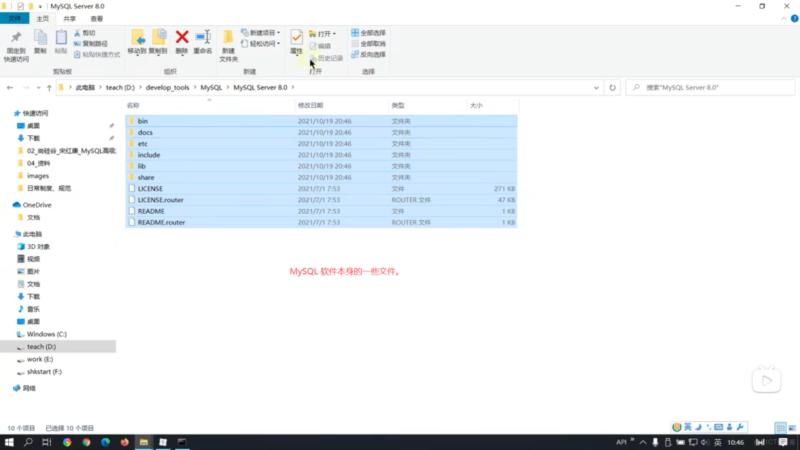Image resolution: width=800 pixels, height=450 pixels.
Task: Switch to large icons view in status bar
Action: (x=792, y=428)
